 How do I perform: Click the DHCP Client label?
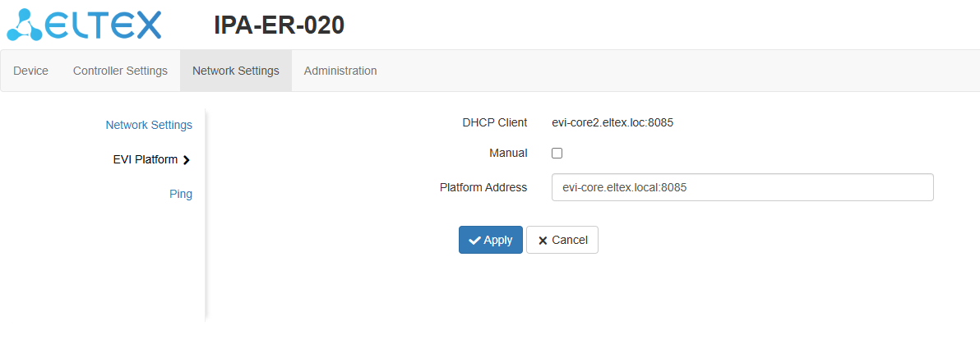(x=494, y=122)
